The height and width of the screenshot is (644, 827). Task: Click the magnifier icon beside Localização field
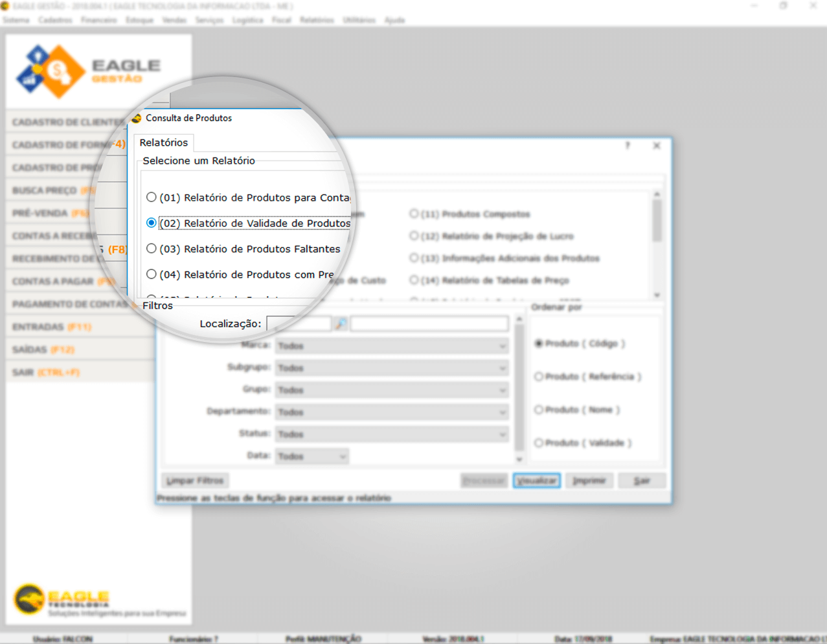pos(341,323)
